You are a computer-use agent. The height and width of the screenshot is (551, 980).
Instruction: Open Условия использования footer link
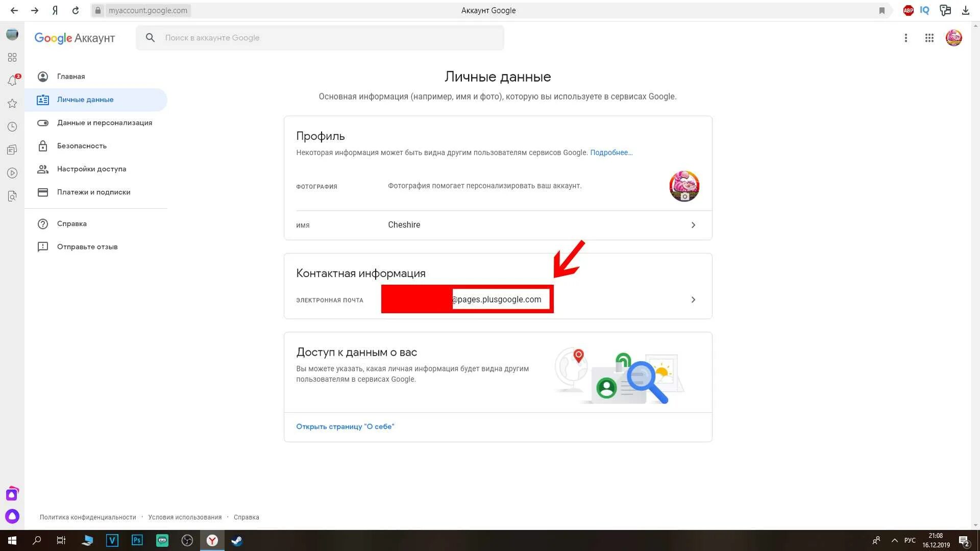point(185,517)
